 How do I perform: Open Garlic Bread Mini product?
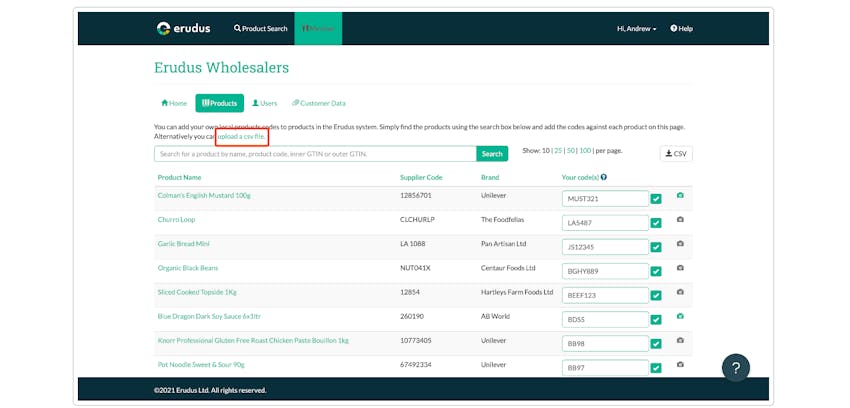pyautogui.click(x=183, y=244)
